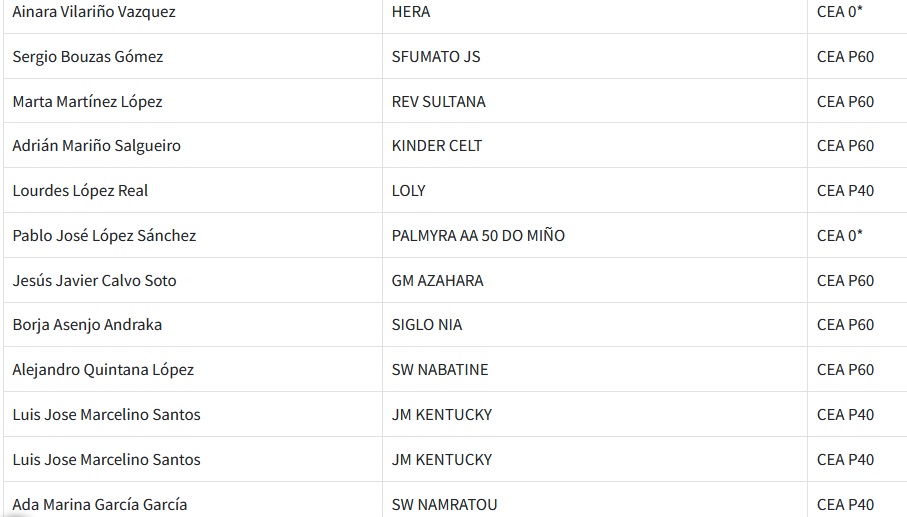Click Adrián Mariño Salgueiro
The image size is (907, 517).
[96, 146]
